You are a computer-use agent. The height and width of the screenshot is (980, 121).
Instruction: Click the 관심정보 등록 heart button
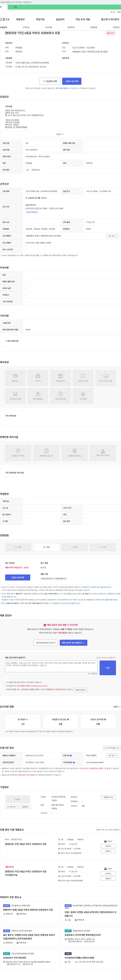pyautogui.click(x=50, y=81)
